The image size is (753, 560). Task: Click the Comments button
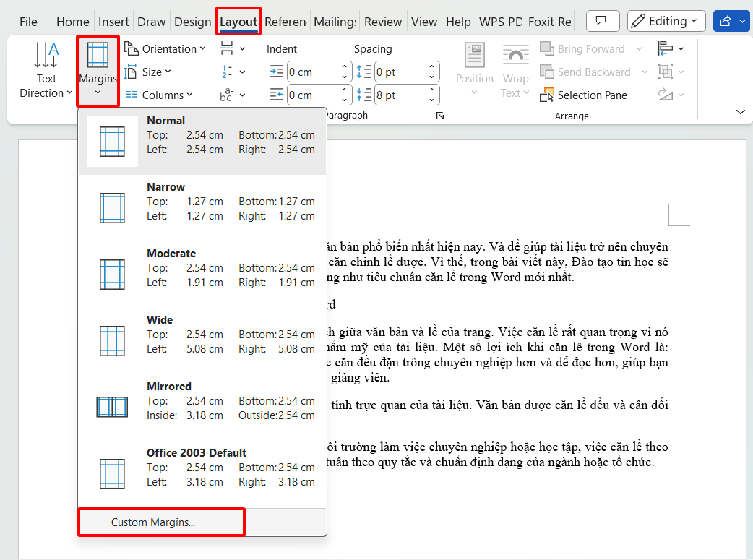(603, 21)
